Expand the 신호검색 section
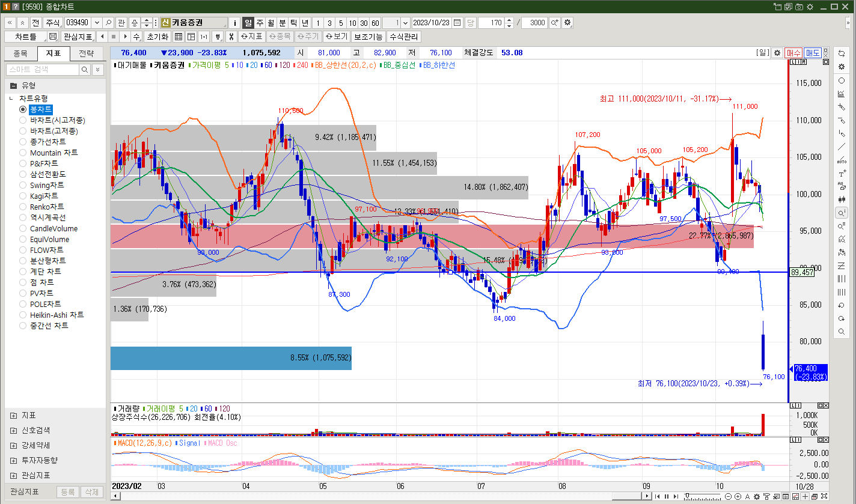The width and height of the screenshot is (856, 504). click(14, 430)
